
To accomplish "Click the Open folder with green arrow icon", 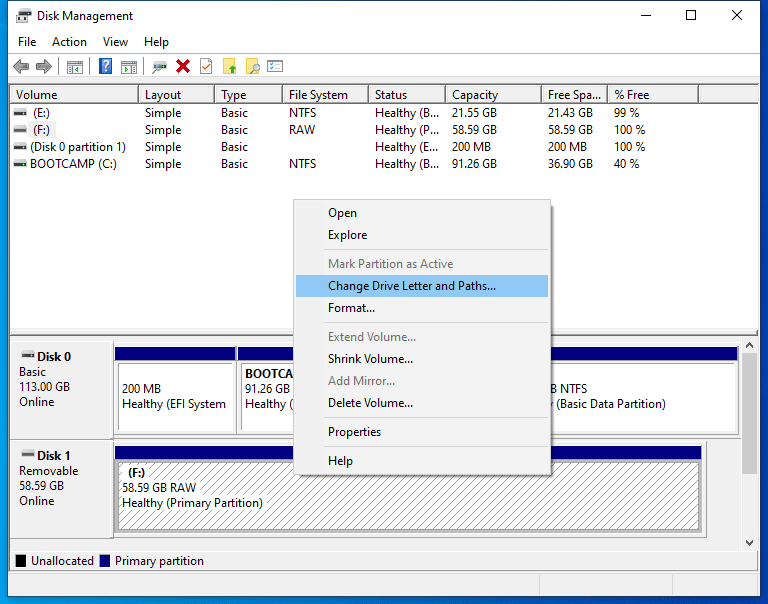I will point(229,66).
